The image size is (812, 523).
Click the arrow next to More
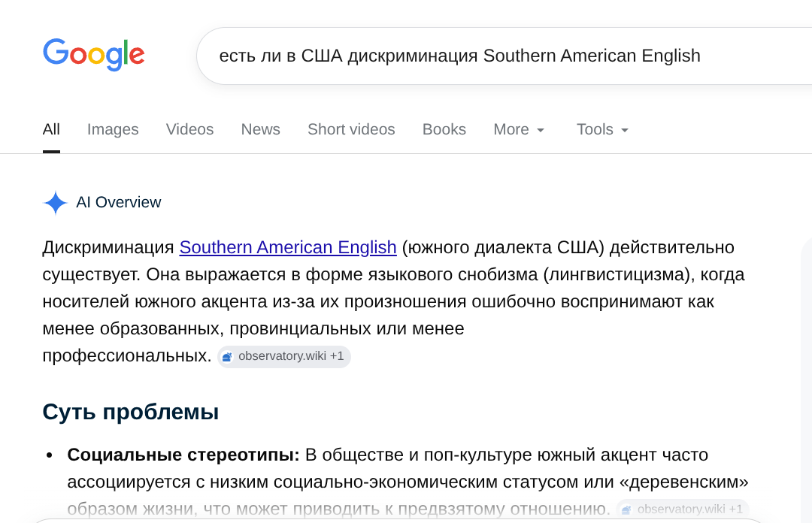(541, 131)
